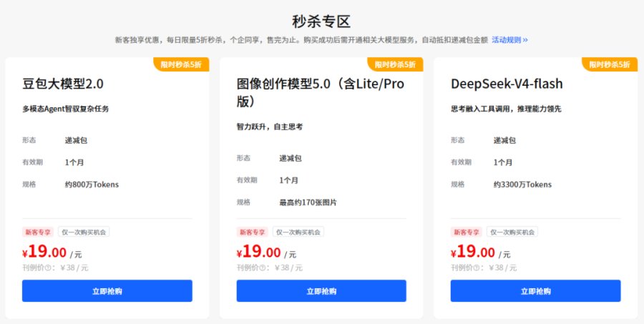Select the DeepSeek-V4-flash card title
The width and height of the screenshot is (644, 324).
[x=507, y=84]
